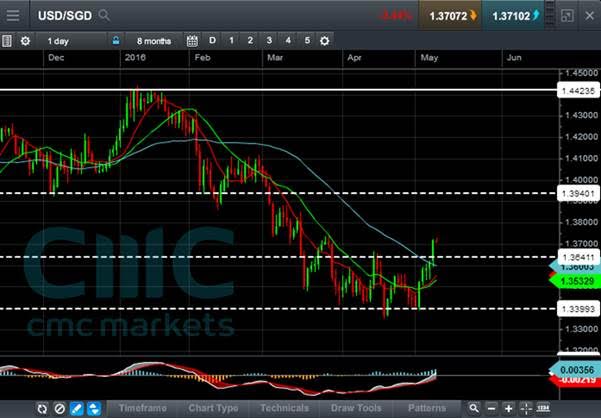Select preset layout 1
601x418 pixels.
pyautogui.click(x=231, y=41)
